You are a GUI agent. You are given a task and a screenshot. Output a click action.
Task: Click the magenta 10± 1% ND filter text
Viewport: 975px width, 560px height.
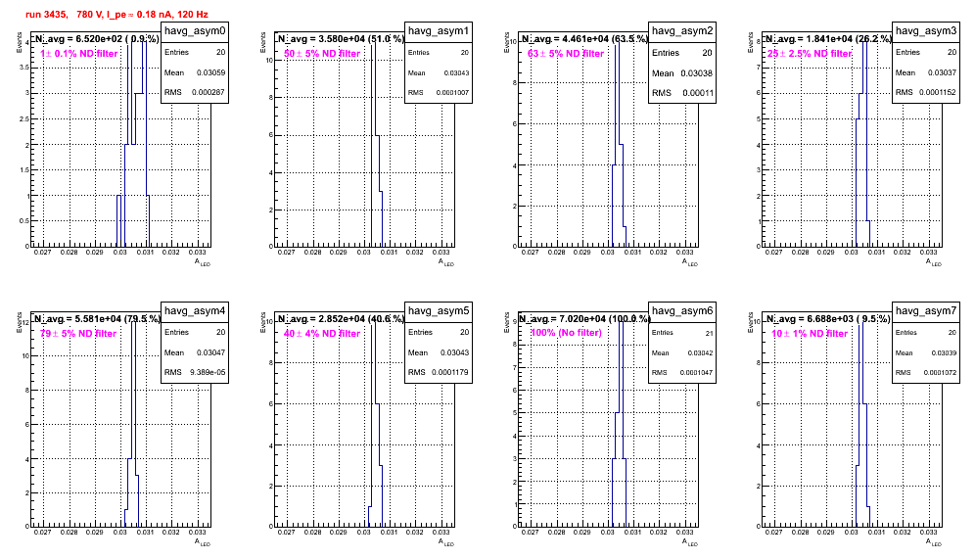click(810, 334)
